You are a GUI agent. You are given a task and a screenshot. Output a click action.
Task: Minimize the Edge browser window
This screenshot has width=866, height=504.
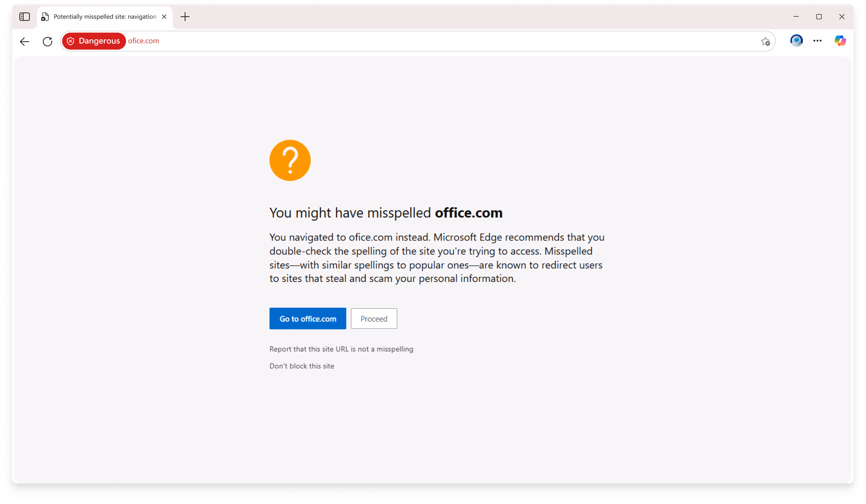pyautogui.click(x=796, y=17)
